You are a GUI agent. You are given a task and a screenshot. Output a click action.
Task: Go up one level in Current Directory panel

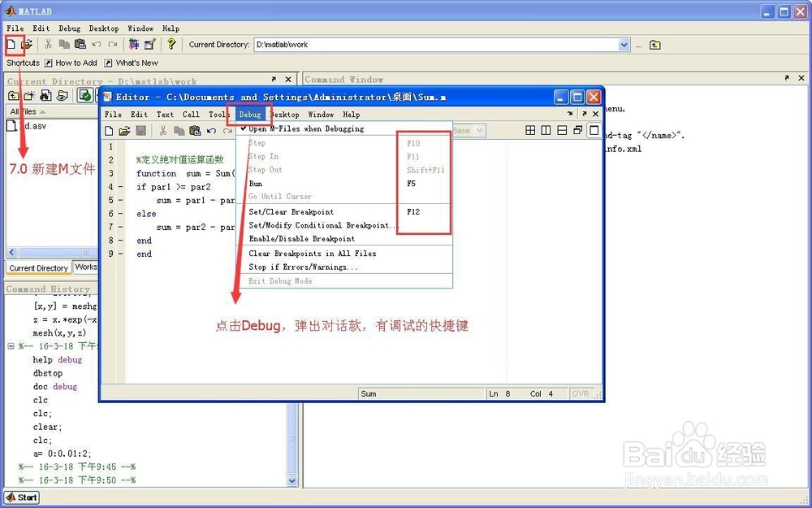tap(14, 95)
